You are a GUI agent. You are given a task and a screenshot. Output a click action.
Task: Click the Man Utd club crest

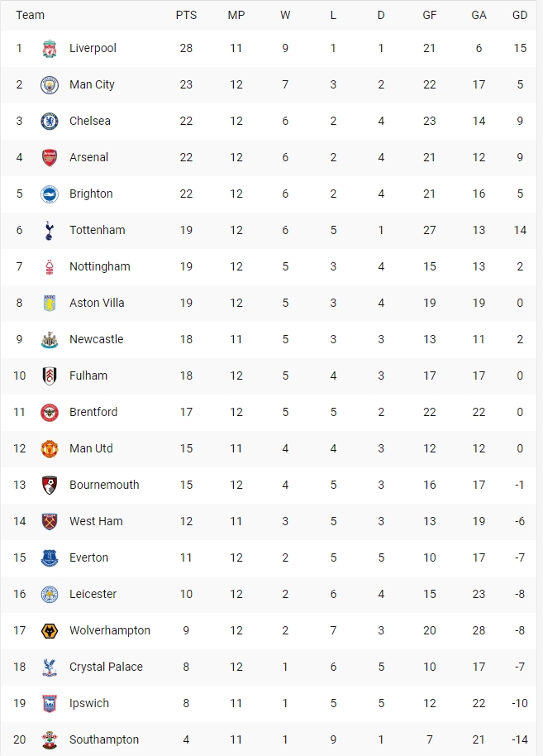(49, 449)
